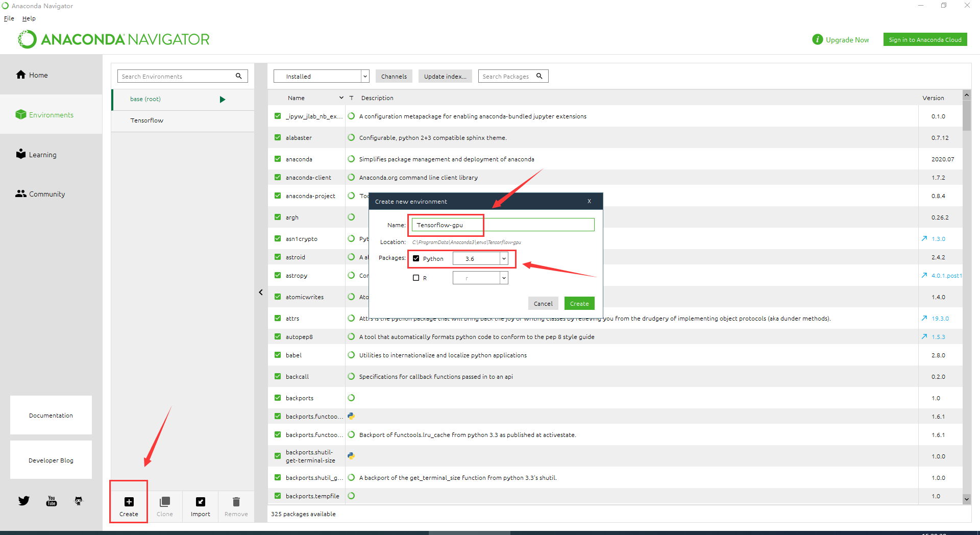This screenshot has height=535, width=980.
Task: Uncheck the babel package
Action: 278,355
